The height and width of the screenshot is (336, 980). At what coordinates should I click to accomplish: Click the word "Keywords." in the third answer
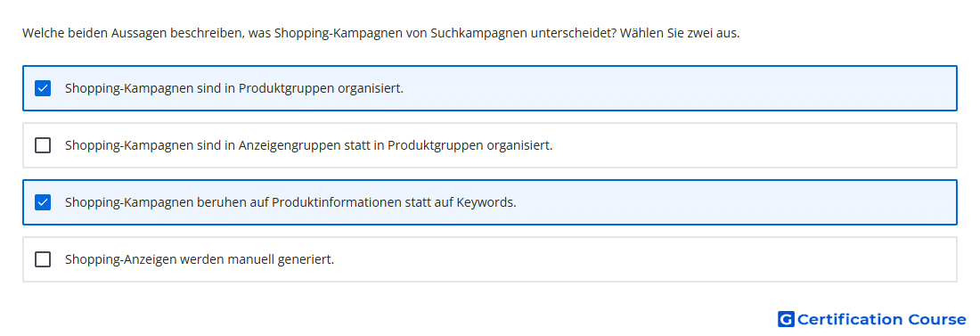click(x=486, y=202)
